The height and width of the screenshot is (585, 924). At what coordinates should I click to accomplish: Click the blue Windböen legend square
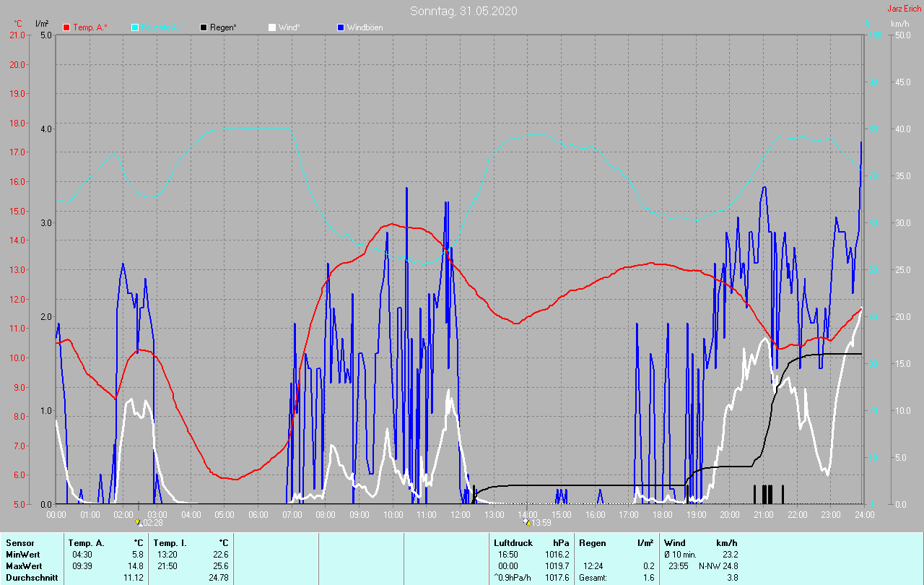point(341,27)
